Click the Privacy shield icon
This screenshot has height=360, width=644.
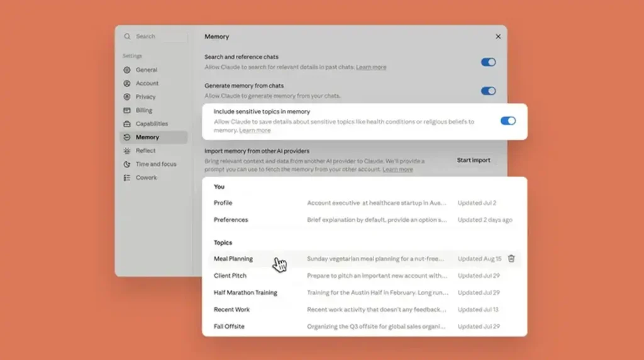[x=127, y=97]
